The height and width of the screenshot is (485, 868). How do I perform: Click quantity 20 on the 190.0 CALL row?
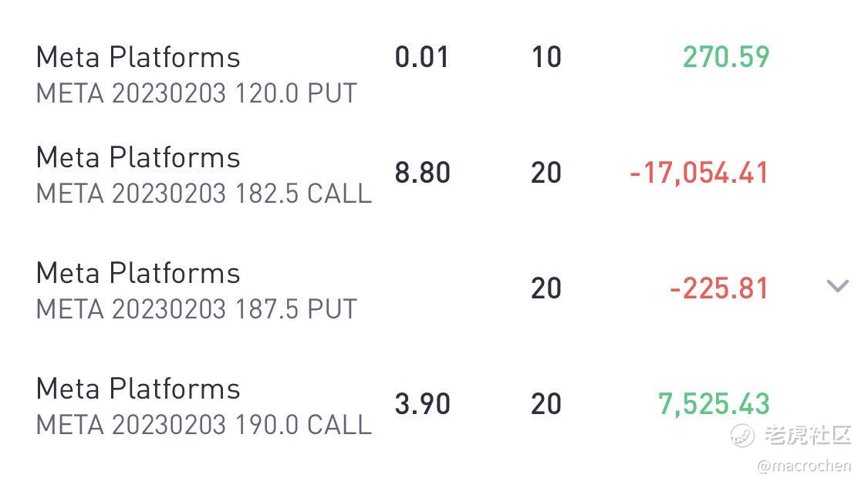click(x=546, y=404)
